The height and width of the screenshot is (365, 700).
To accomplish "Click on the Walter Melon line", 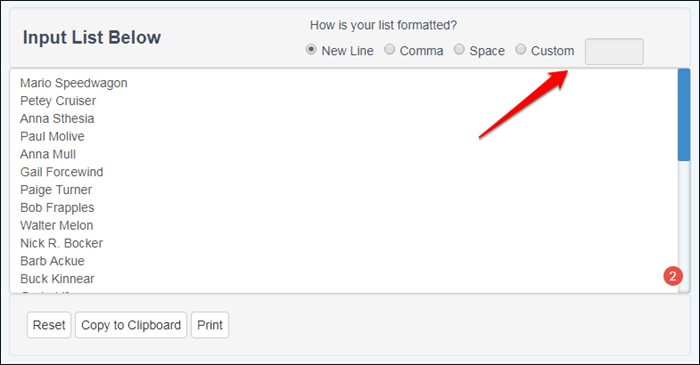I will 57,225.
